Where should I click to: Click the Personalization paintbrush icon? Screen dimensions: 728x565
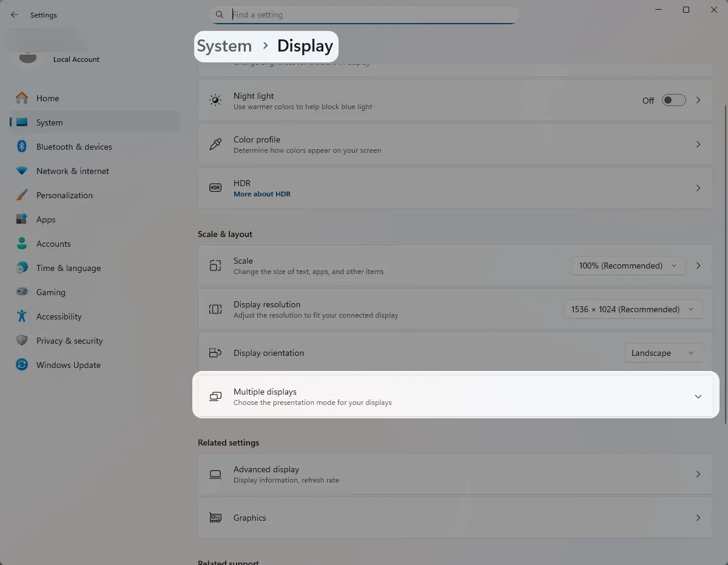(x=22, y=195)
